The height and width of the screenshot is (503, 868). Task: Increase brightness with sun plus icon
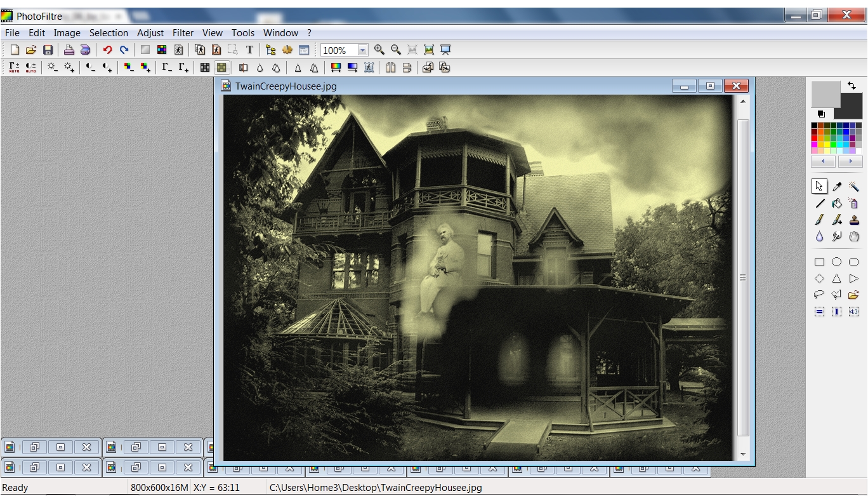69,67
